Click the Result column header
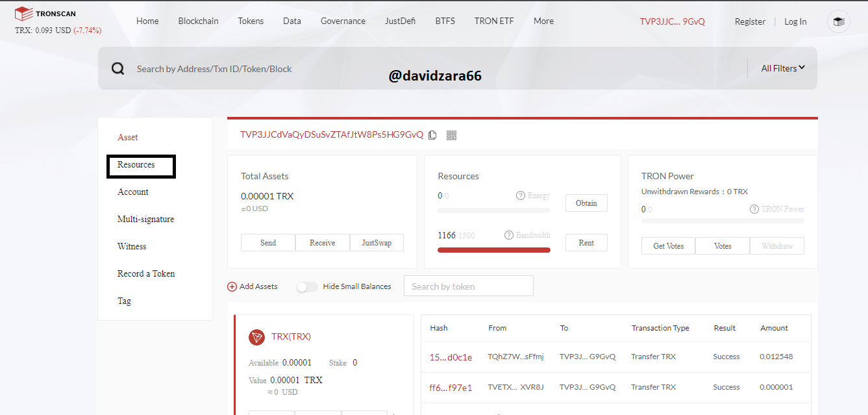The width and height of the screenshot is (868, 415). 725,328
